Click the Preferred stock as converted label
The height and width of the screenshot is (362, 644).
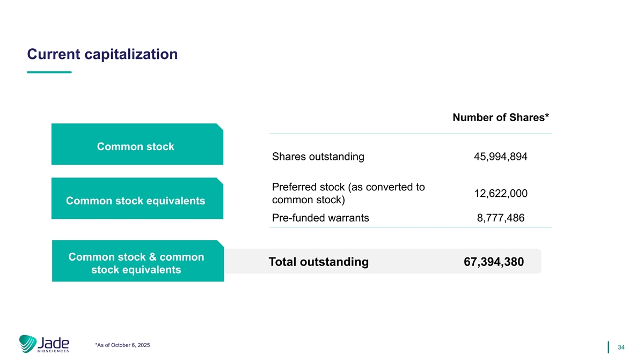click(348, 194)
